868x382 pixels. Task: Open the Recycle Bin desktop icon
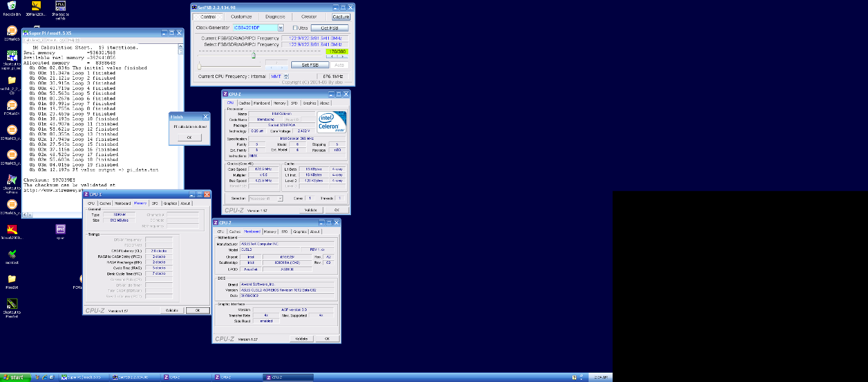coord(11,9)
